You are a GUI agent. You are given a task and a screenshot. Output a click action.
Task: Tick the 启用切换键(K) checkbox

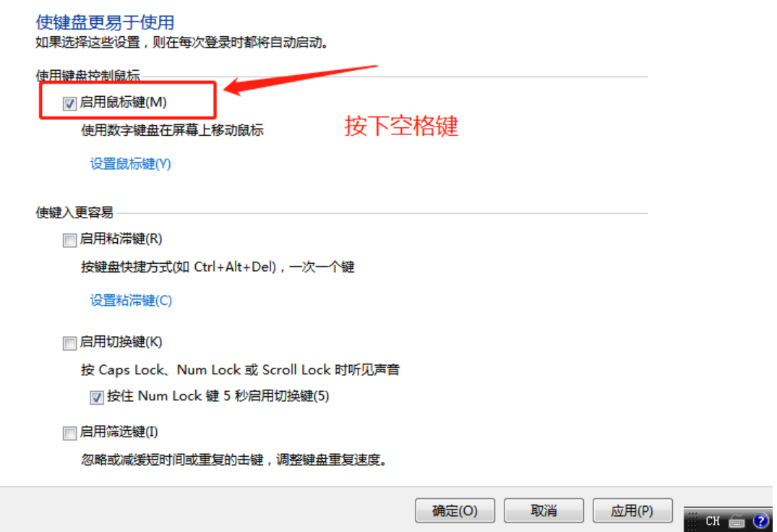pos(69,343)
